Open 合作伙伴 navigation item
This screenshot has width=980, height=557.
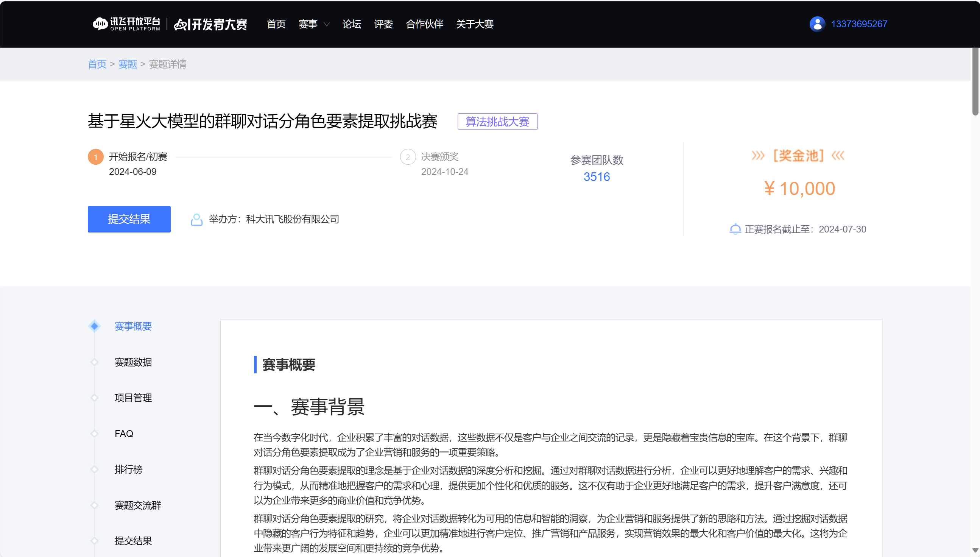(x=424, y=24)
